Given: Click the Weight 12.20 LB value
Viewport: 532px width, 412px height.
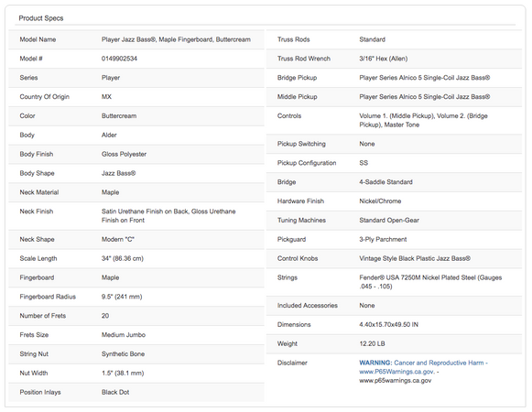Looking at the screenshot, I should click(x=372, y=343).
